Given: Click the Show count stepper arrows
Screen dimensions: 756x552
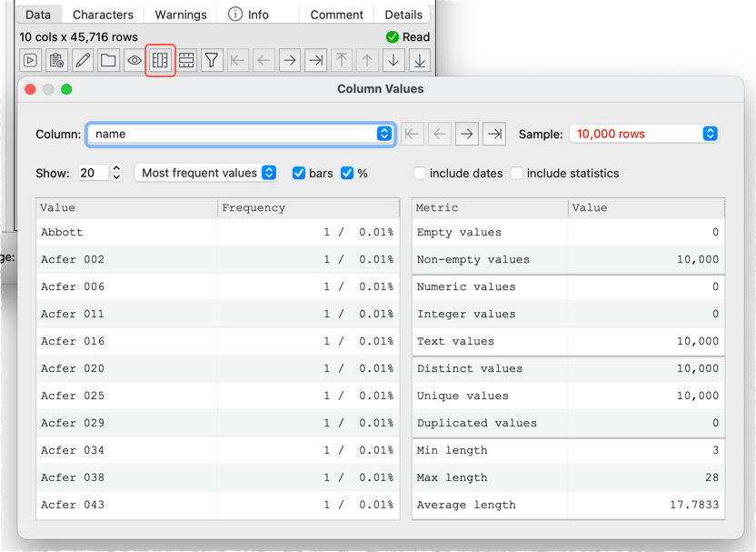Looking at the screenshot, I should [x=116, y=173].
